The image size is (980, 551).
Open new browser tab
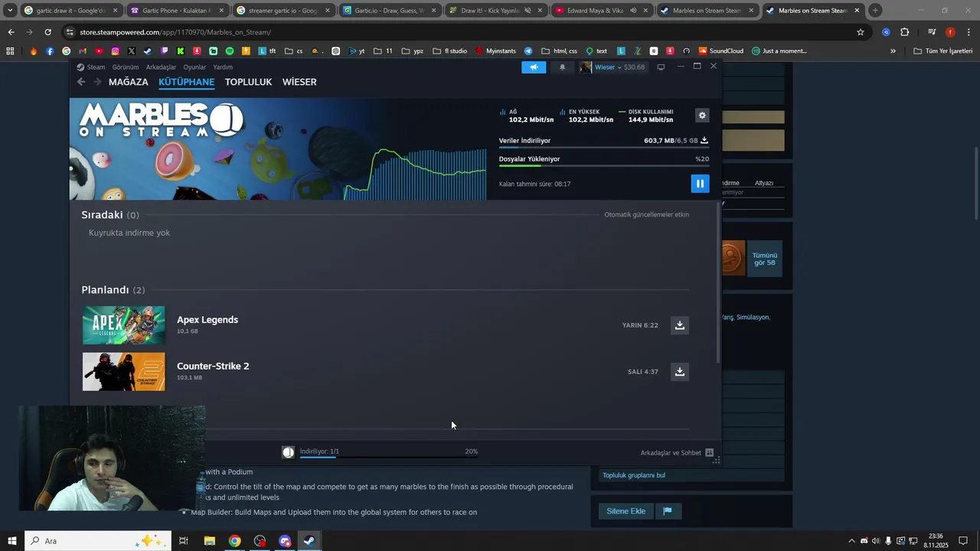875,11
